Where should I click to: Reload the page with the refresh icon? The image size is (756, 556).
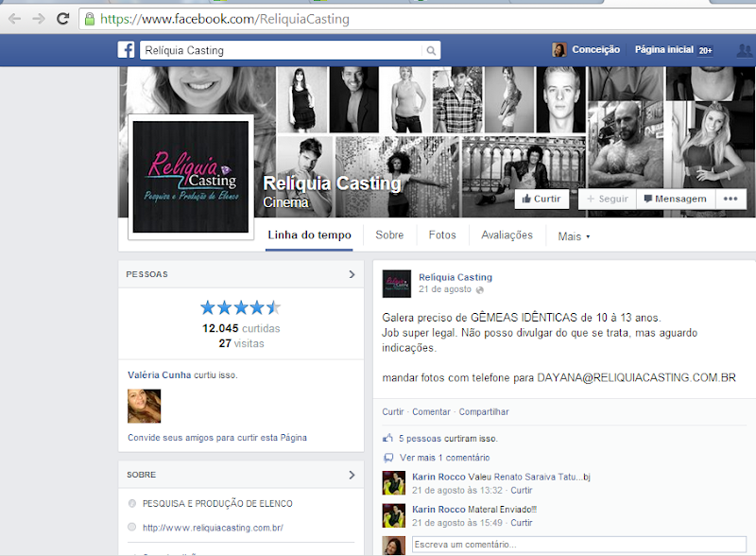[x=62, y=19]
